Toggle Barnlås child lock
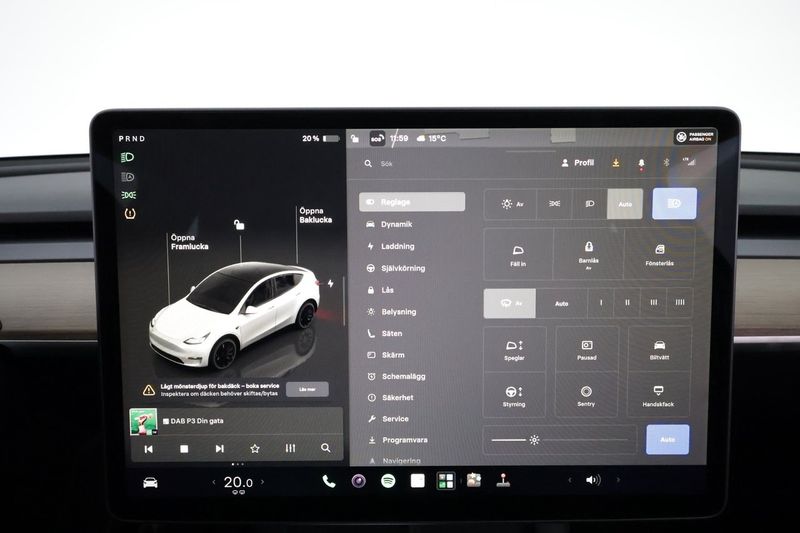The image size is (800, 533). point(588,255)
